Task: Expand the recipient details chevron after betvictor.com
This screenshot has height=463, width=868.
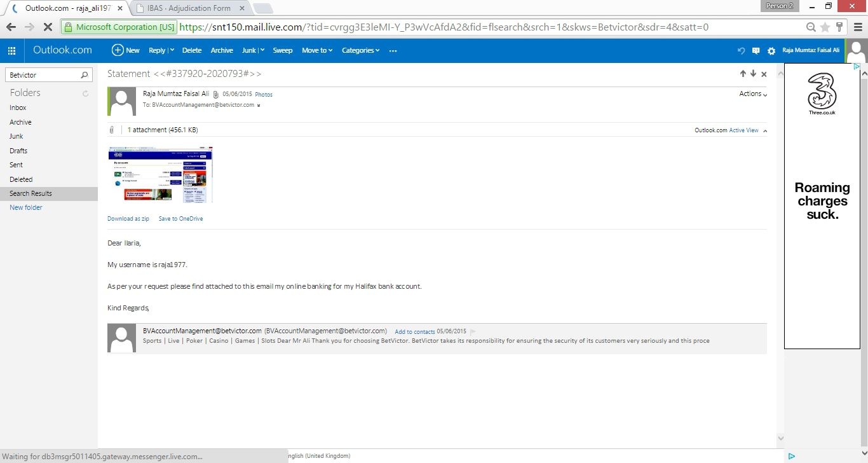Action: [259, 106]
